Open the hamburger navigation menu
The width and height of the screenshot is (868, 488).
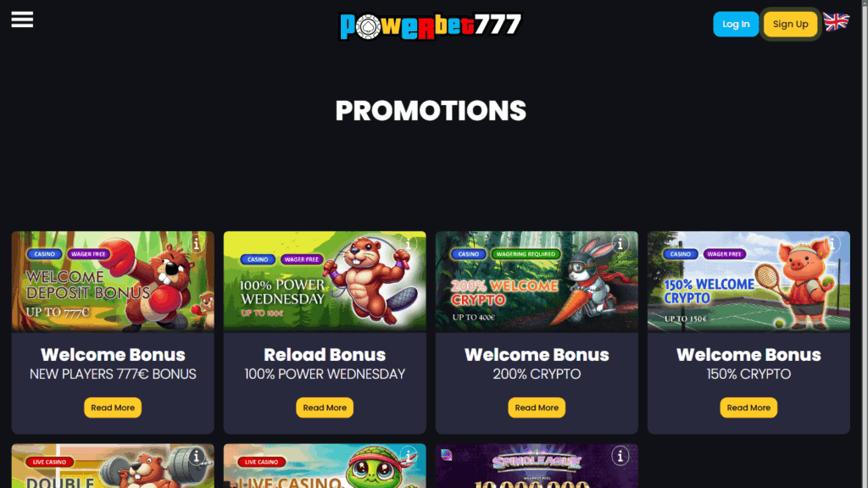(22, 19)
